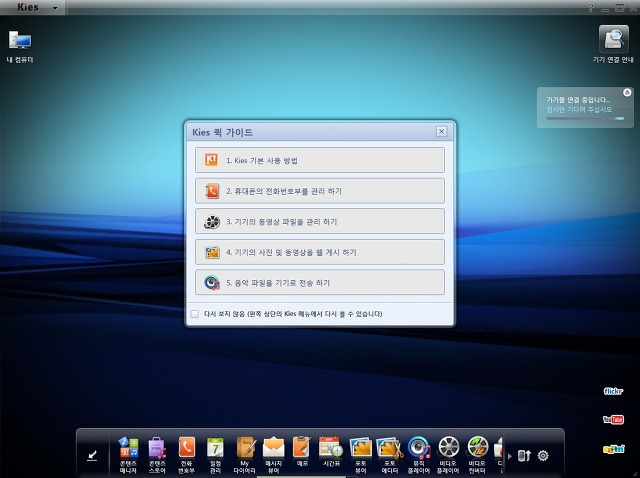Click the minimize-dock arrow icon at dock's left
Screen dimensions: 640x478
click(x=92, y=456)
